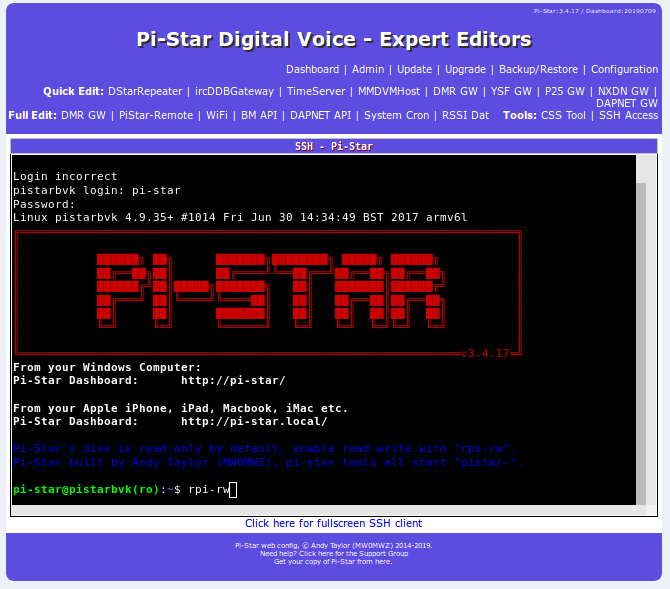The image size is (670, 589).
Task: Open Quick Edit NXDN GW
Action: click(x=623, y=91)
